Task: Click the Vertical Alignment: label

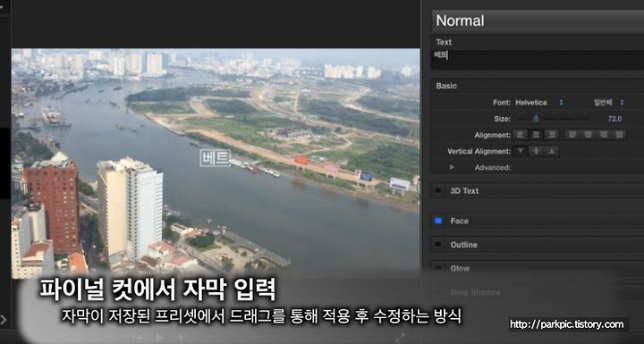Action: 479,152
